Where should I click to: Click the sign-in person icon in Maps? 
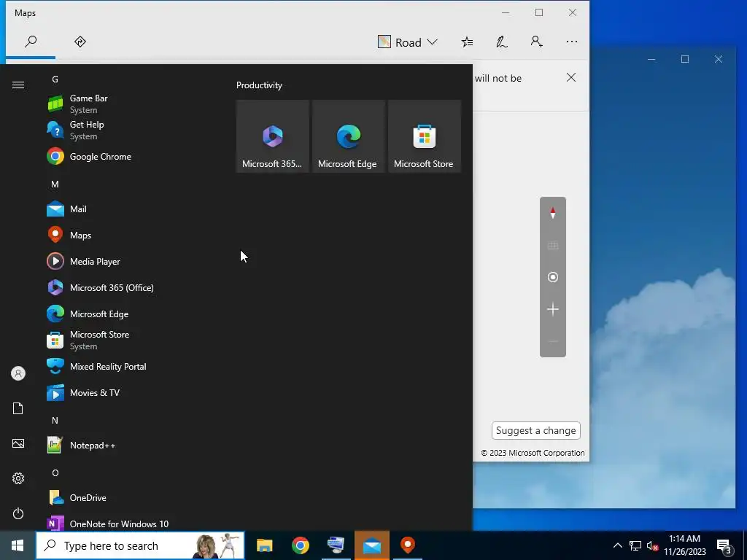tap(536, 42)
